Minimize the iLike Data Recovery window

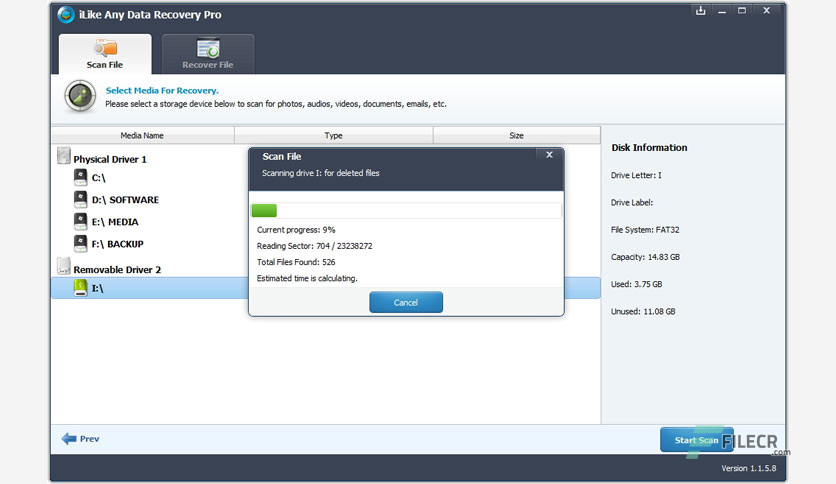click(x=722, y=11)
